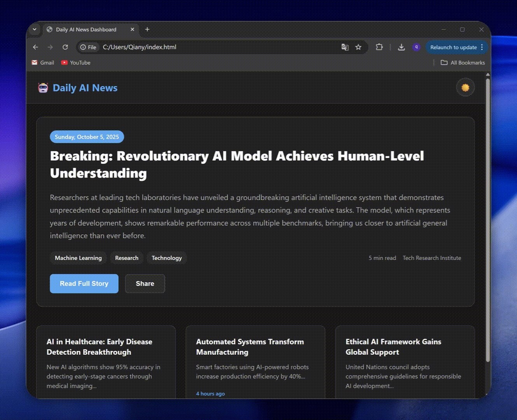Close the Daily AI News Dashboard tab
This screenshot has height=420, width=517.
[x=132, y=30]
